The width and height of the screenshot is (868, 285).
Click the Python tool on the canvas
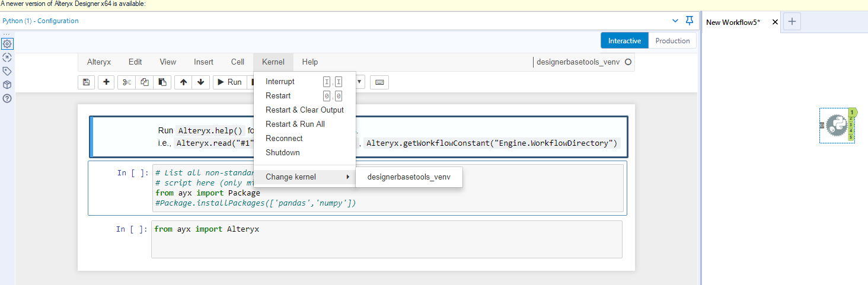pos(836,125)
